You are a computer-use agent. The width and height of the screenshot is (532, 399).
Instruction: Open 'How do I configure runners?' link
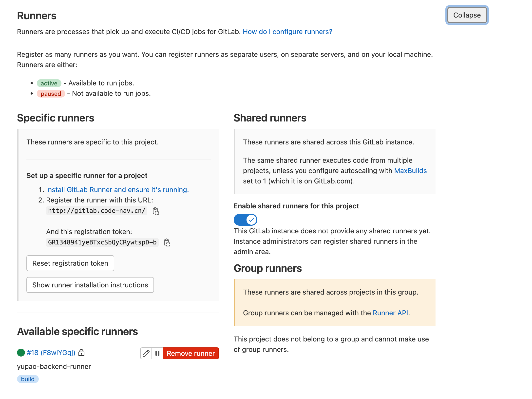(287, 32)
